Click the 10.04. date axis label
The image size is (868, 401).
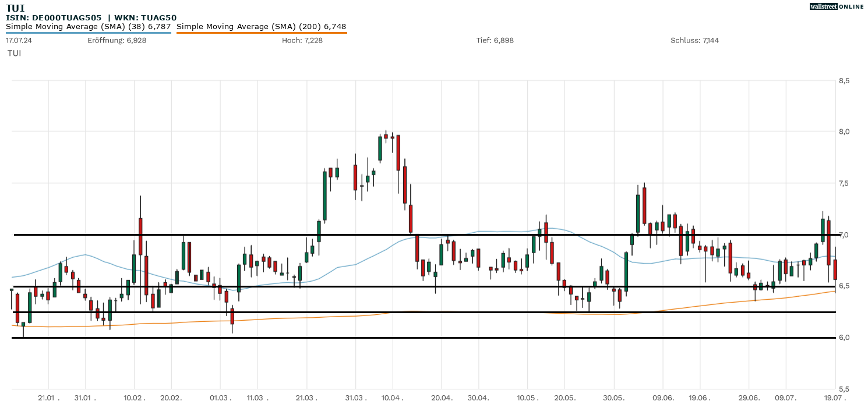392,398
